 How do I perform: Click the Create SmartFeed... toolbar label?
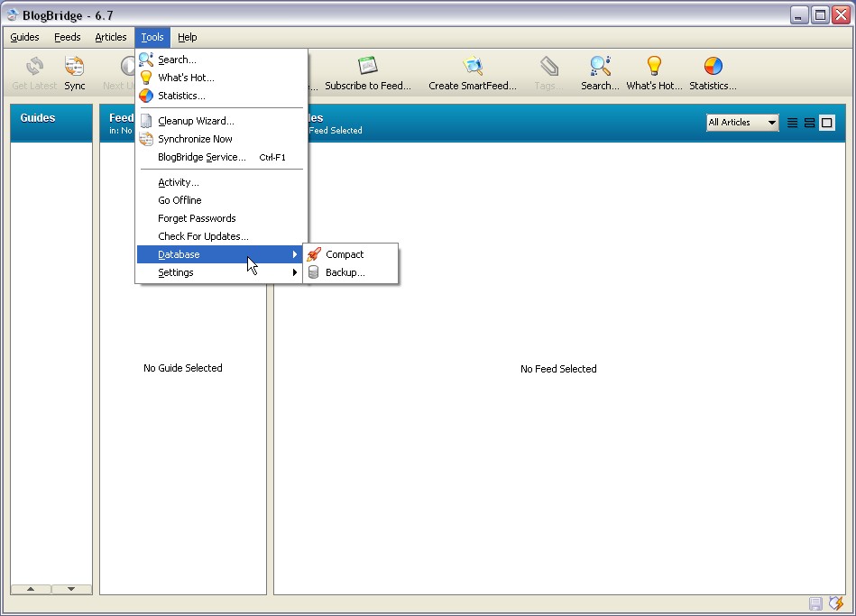[x=473, y=86]
